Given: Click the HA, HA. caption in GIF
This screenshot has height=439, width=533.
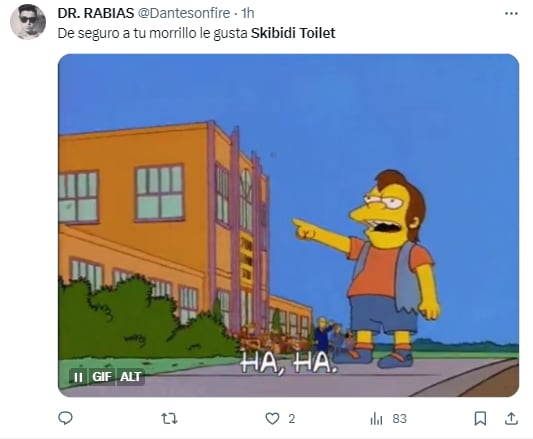Looking at the screenshot, I should click(289, 363).
